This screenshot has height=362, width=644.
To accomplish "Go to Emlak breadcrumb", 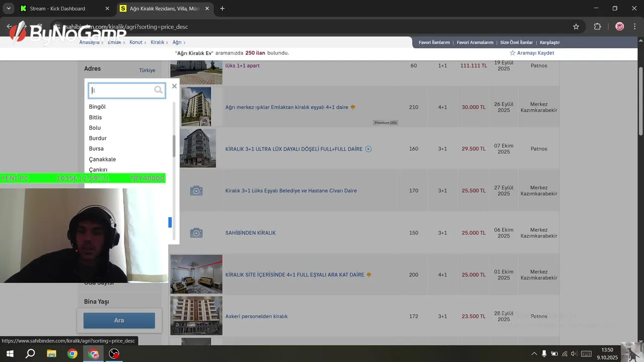I will (x=114, y=42).
